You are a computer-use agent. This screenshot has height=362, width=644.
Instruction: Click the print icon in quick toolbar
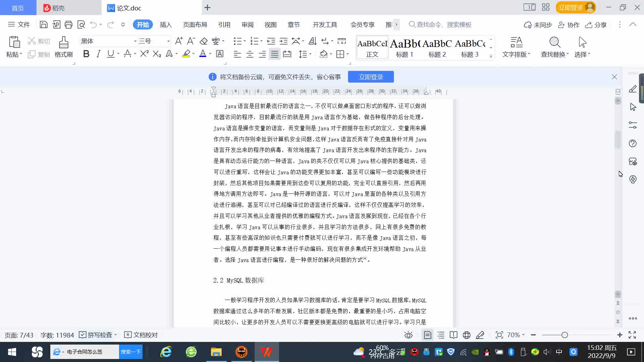coord(68,24)
